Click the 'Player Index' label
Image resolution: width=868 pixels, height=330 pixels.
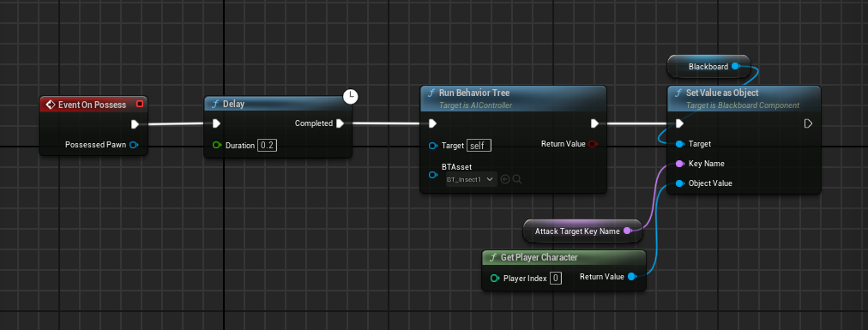[525, 278]
